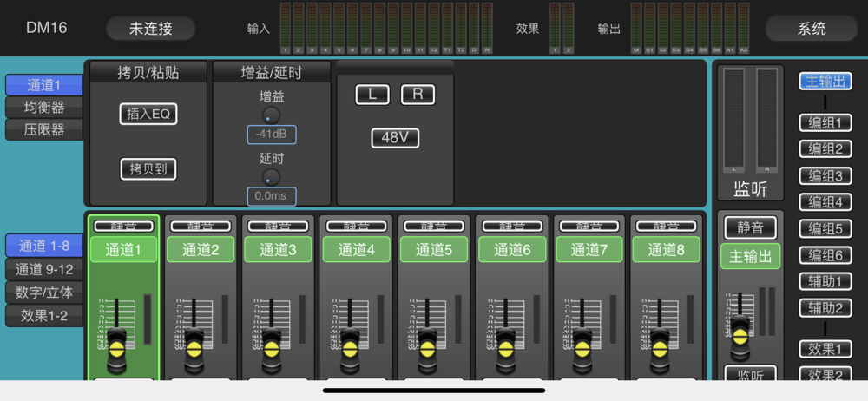Click the DM16 device name

pyautogui.click(x=47, y=28)
